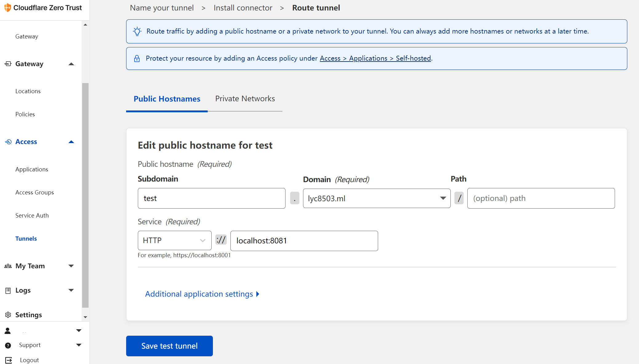Switch to the Private Networks tab
The image size is (639, 364).
tap(245, 98)
